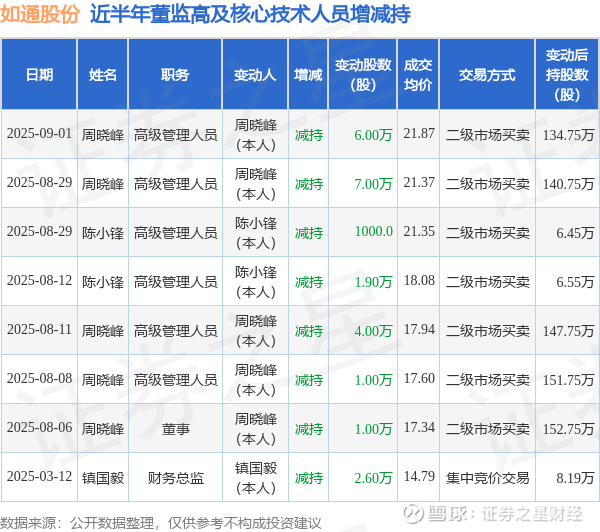The height and width of the screenshot is (532, 600).
Task: Click the 近半年董监高及核心技术人员增减持 title
Action: pos(250,14)
